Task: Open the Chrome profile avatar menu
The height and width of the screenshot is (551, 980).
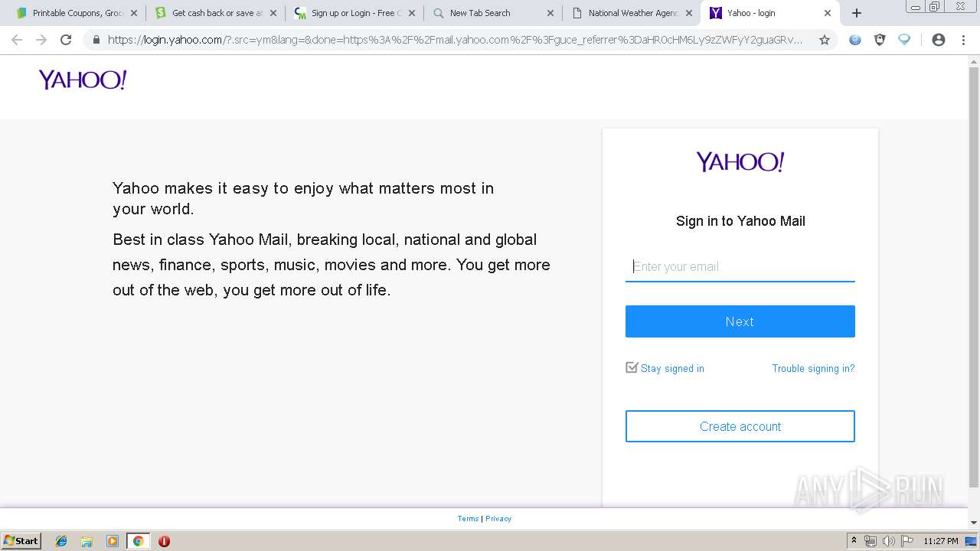Action: pyautogui.click(x=939, y=40)
